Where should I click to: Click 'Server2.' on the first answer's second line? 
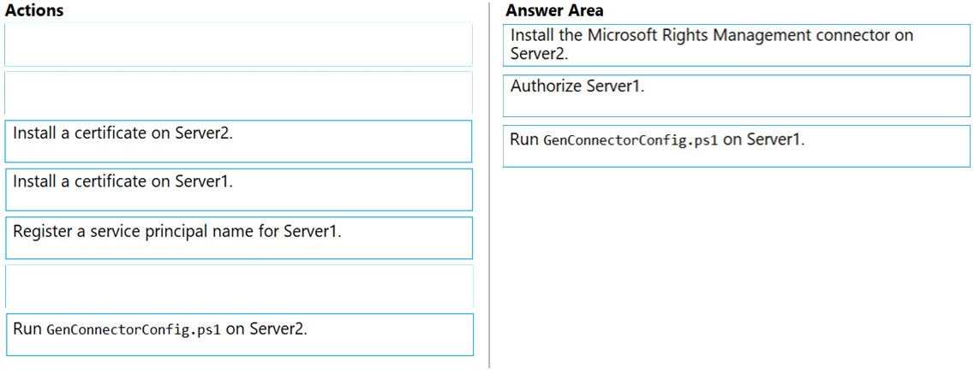(x=538, y=53)
